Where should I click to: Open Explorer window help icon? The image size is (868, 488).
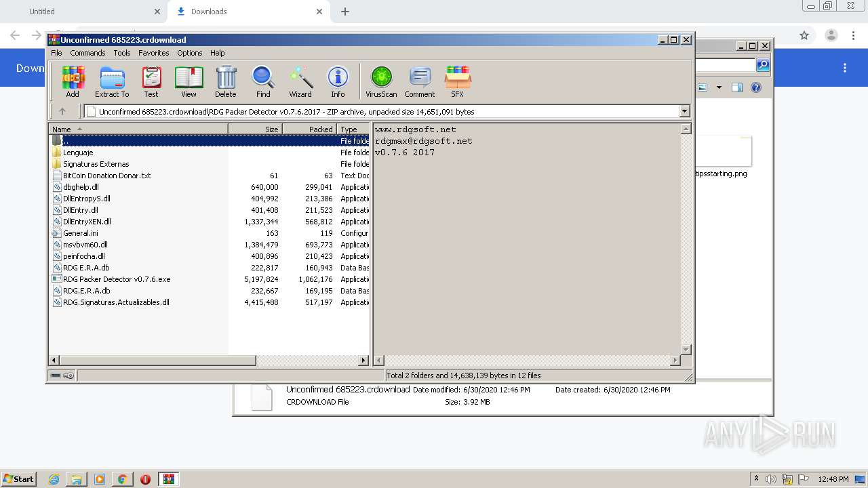click(x=756, y=87)
